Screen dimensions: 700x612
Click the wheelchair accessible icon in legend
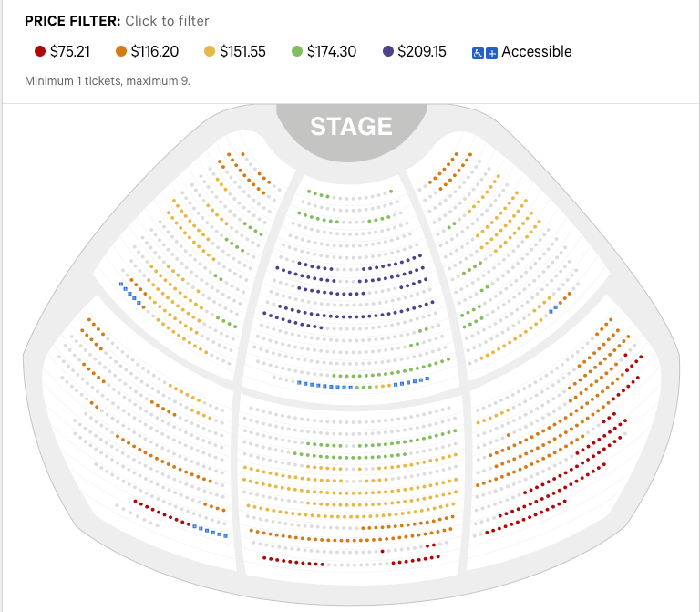point(478,53)
